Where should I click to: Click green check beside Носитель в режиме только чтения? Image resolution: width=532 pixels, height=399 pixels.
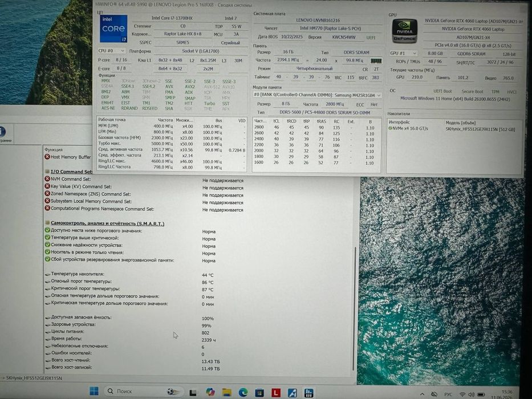coord(47,252)
